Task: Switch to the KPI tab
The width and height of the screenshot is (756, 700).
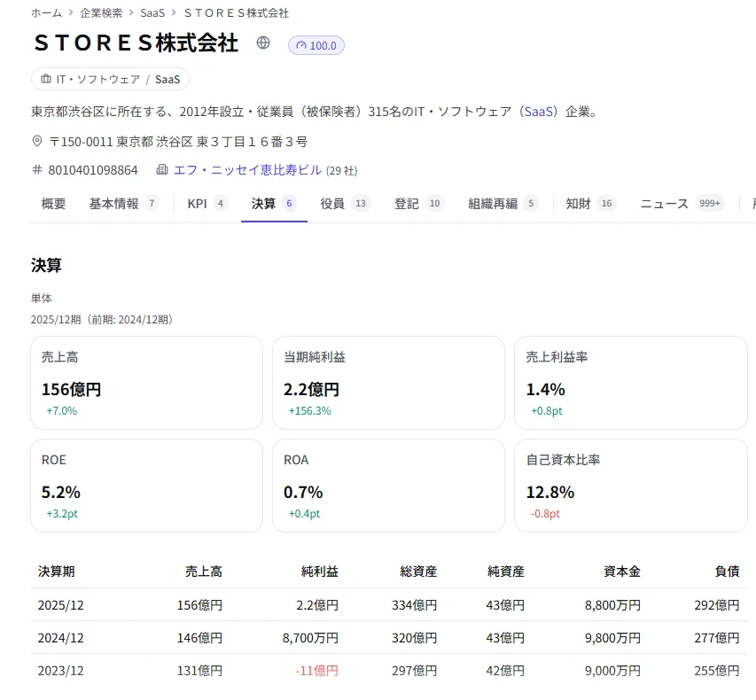Action: [207, 204]
